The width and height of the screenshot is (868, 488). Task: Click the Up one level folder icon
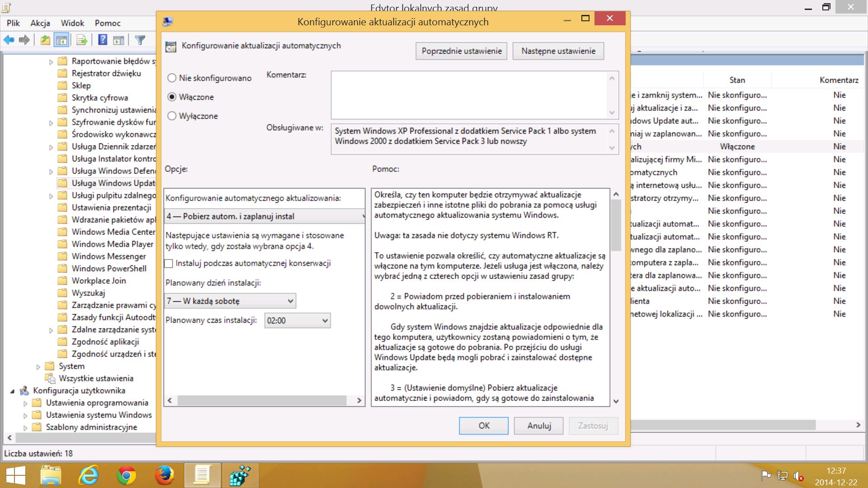click(x=45, y=40)
